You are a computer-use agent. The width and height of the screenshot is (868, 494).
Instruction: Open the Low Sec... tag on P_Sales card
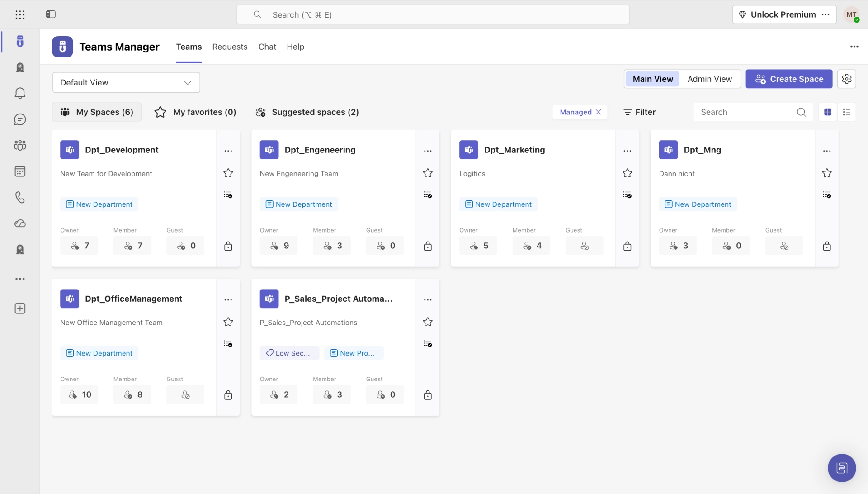point(289,353)
